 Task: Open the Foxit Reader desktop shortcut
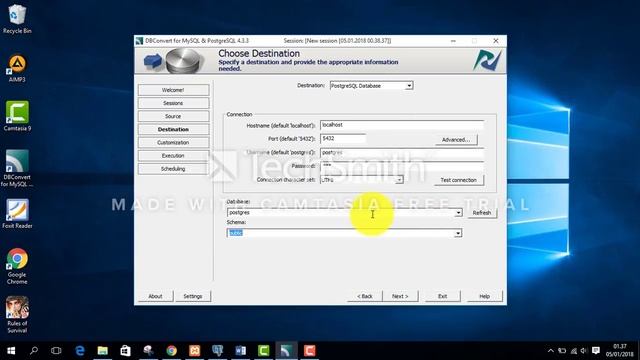point(17,213)
